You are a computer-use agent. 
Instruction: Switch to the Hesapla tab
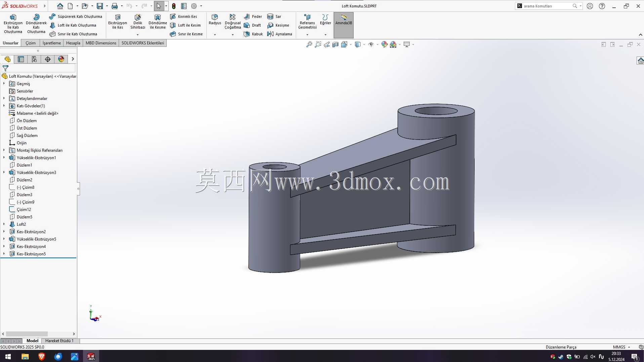[73, 43]
